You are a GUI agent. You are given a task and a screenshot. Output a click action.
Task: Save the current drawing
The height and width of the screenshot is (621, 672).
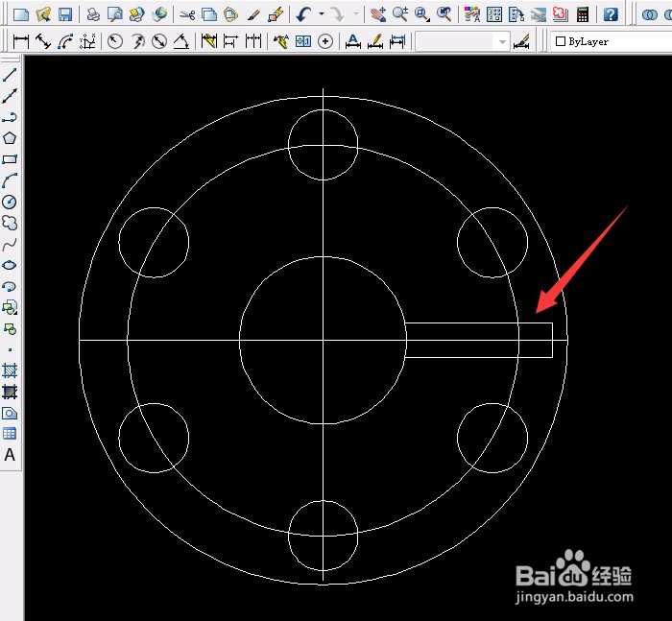65,14
